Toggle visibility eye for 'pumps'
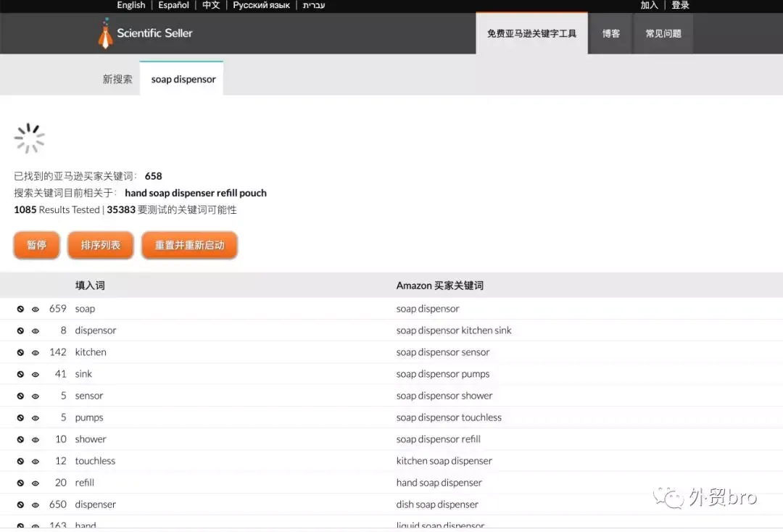Viewport: 783px width, 532px height. tap(36, 417)
